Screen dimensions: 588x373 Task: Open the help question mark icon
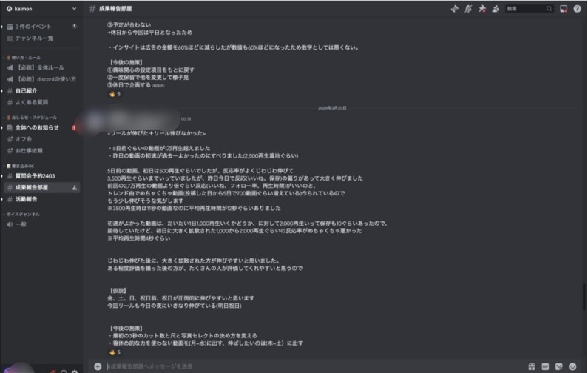coord(577,9)
